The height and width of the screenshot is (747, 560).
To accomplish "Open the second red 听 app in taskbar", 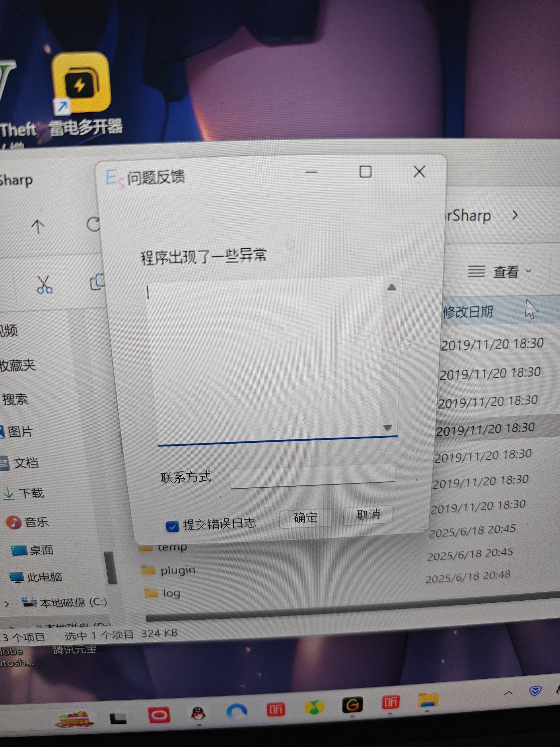I will (390, 703).
